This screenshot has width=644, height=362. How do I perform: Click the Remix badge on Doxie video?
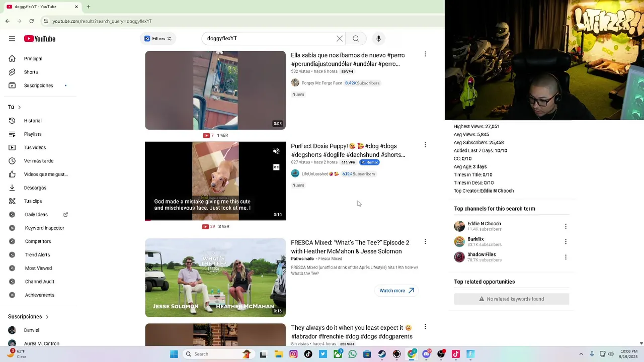pyautogui.click(x=369, y=162)
